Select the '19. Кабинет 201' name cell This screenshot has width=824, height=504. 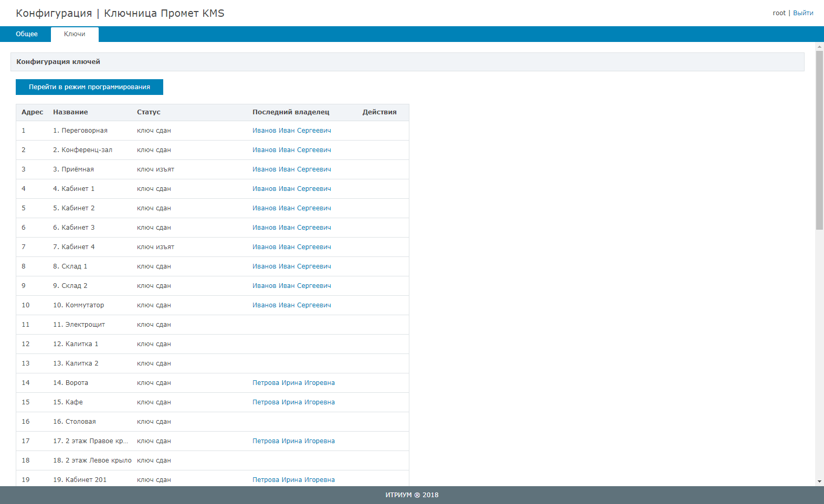tap(80, 480)
